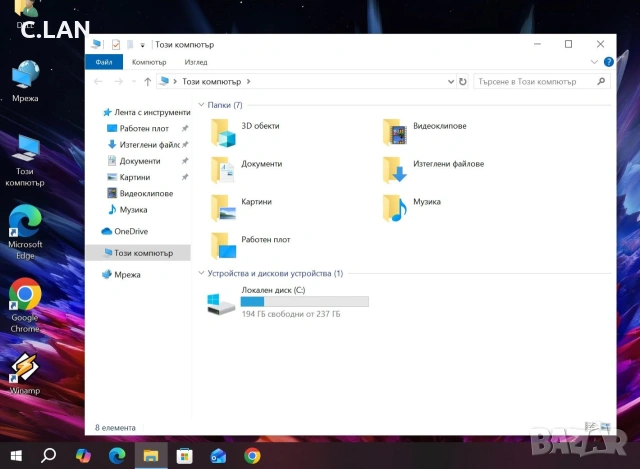
Task: Click 194 ГБ свободни от 237 ГБ text
Action: [x=291, y=314]
